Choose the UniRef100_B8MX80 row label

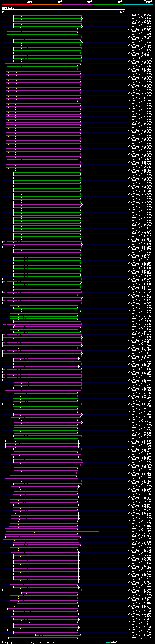[x=139, y=247]
